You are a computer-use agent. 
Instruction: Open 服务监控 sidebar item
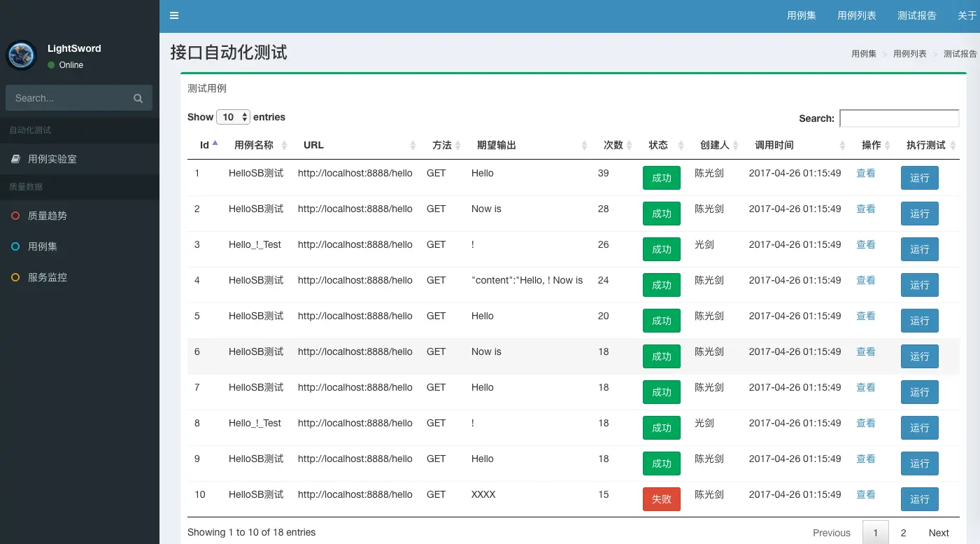[80, 278]
